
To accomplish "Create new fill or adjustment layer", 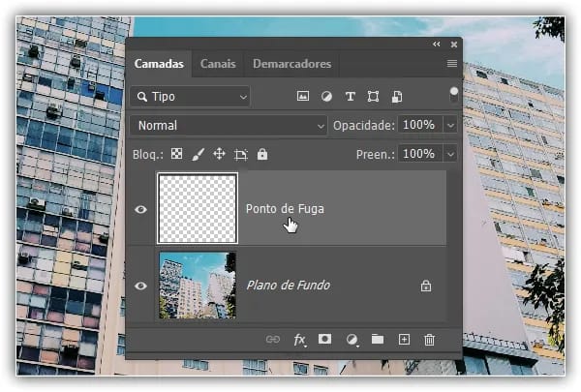I will click(352, 340).
